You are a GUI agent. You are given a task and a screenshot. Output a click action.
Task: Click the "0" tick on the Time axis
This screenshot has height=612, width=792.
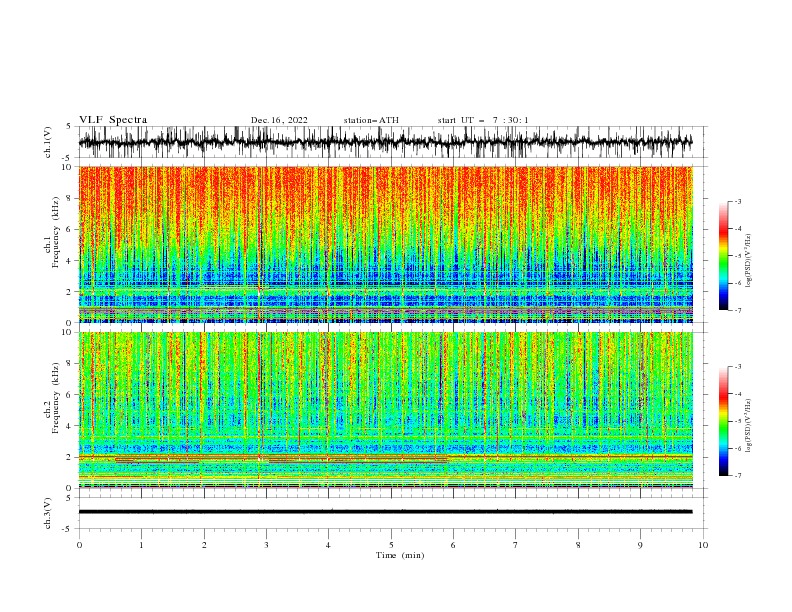coord(79,545)
